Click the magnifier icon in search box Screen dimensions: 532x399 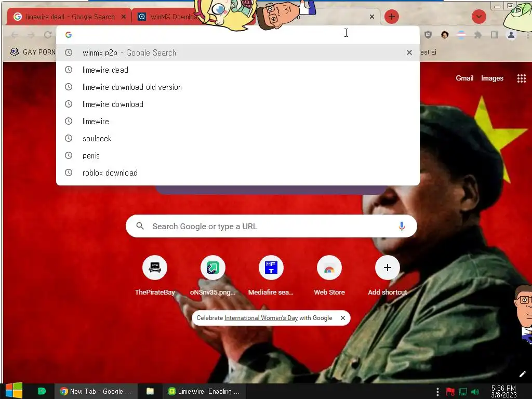click(x=140, y=226)
